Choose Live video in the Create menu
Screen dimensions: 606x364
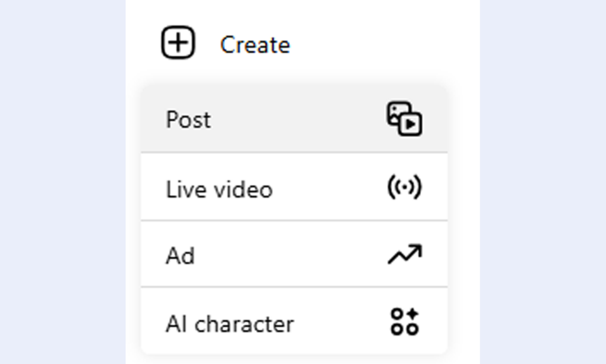[294, 188]
